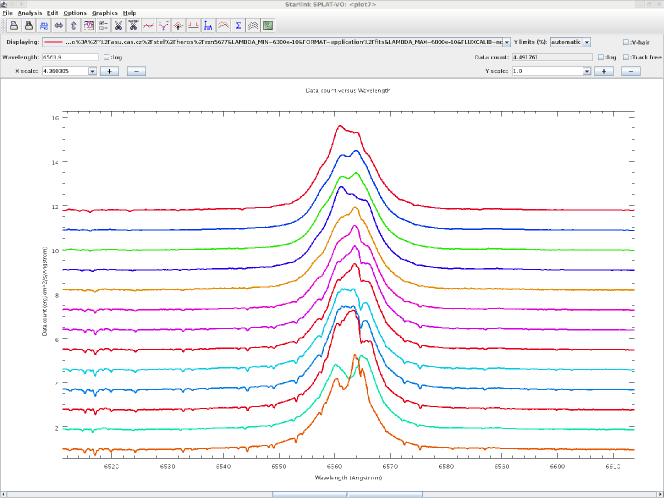Open the line ranges red-bars icon
The width and height of the screenshot is (664, 498).
(193, 26)
